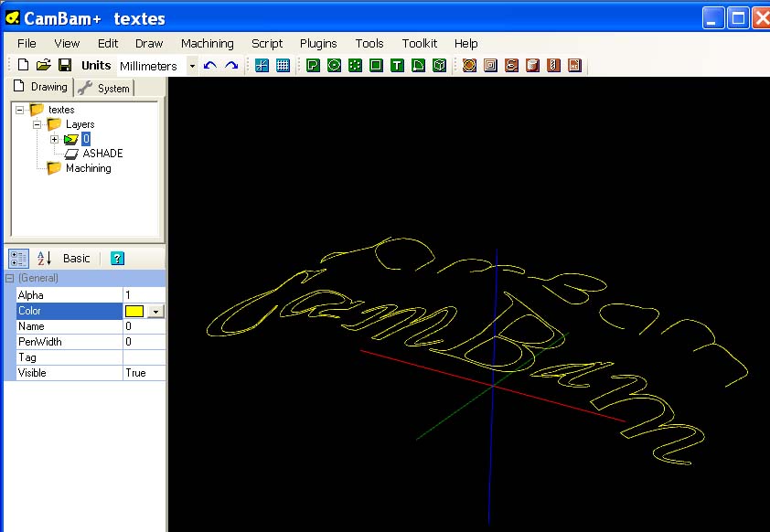This screenshot has height=532, width=770.
Task: Switch to the System tab
Action: (x=104, y=89)
